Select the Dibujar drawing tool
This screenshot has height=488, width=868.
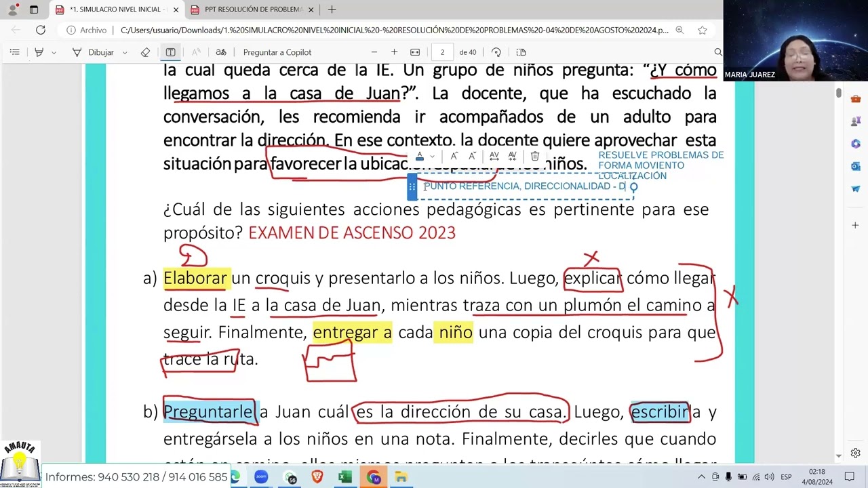tap(93, 52)
